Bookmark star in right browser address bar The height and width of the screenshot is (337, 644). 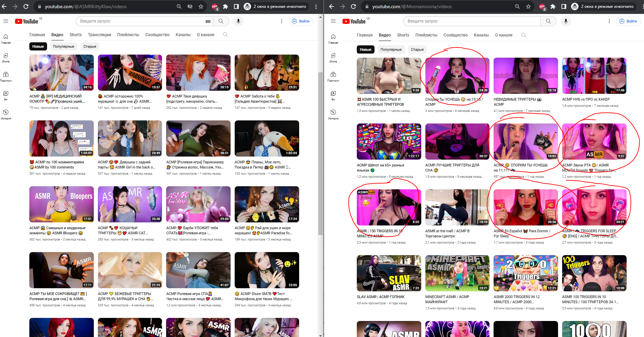pyautogui.click(x=528, y=6)
